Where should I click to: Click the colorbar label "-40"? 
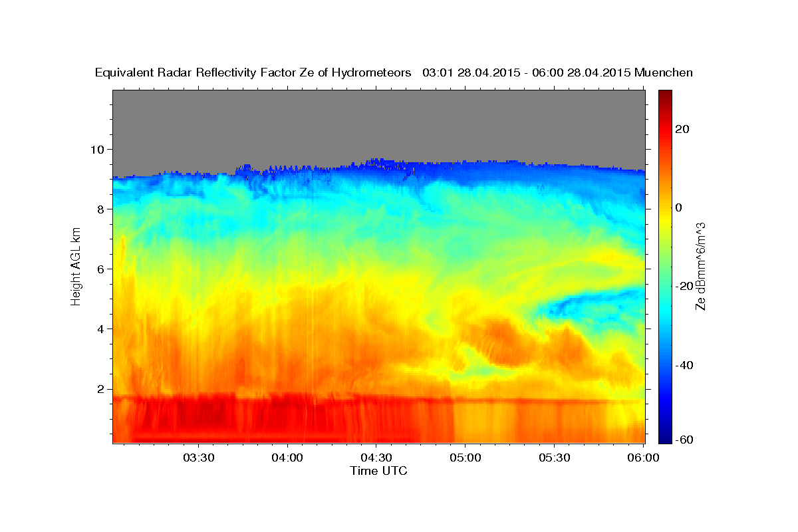coord(686,365)
